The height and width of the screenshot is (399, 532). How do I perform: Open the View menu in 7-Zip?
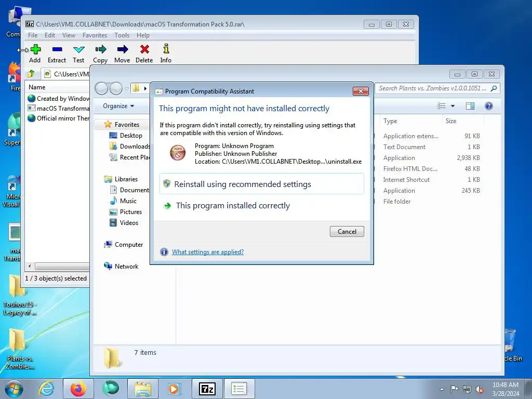click(x=69, y=35)
